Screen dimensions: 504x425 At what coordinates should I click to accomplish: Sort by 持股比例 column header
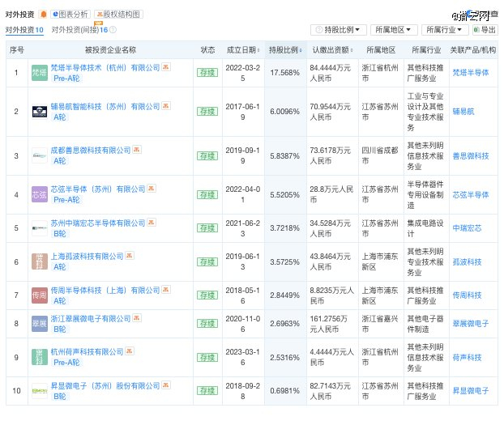(285, 50)
